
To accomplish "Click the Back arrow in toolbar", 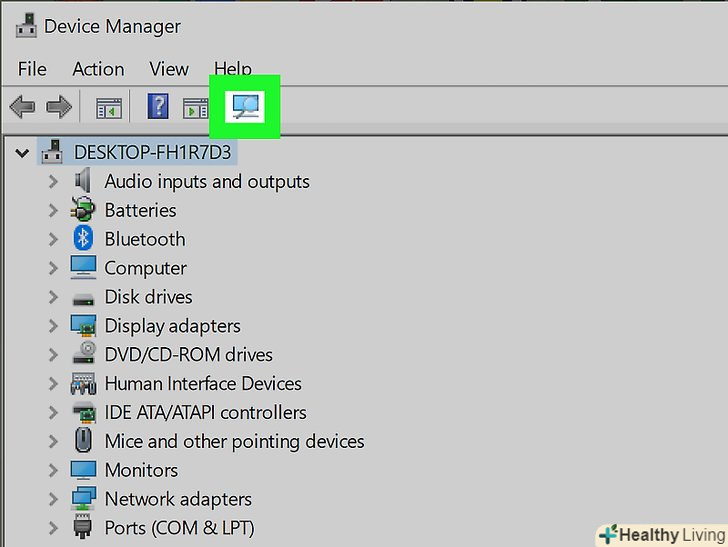I will (x=23, y=107).
